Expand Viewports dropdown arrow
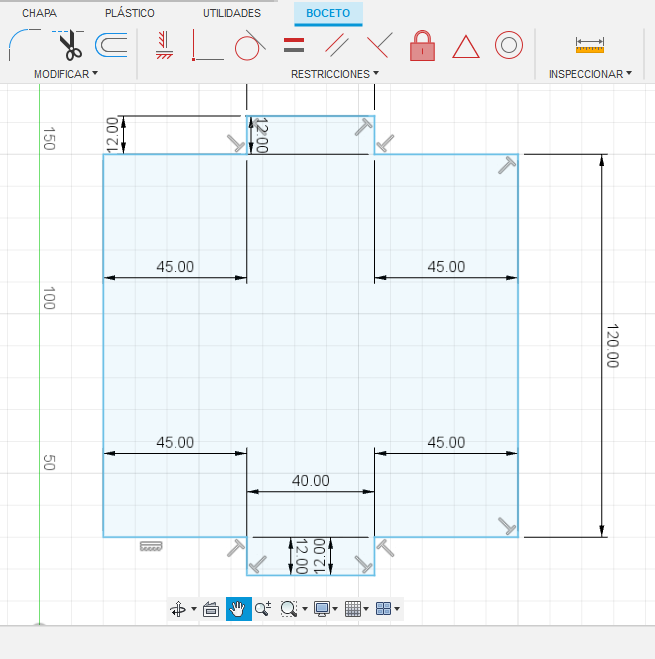This screenshot has width=655, height=659. click(397, 609)
